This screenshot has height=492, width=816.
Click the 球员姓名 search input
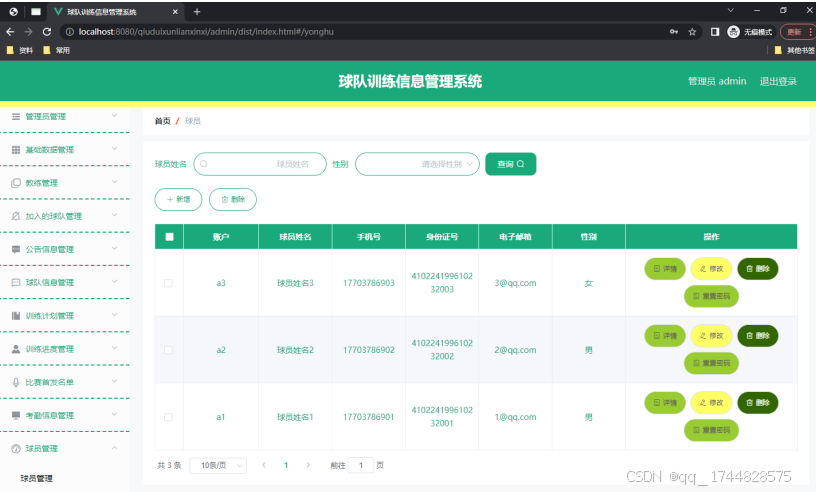[x=260, y=164]
